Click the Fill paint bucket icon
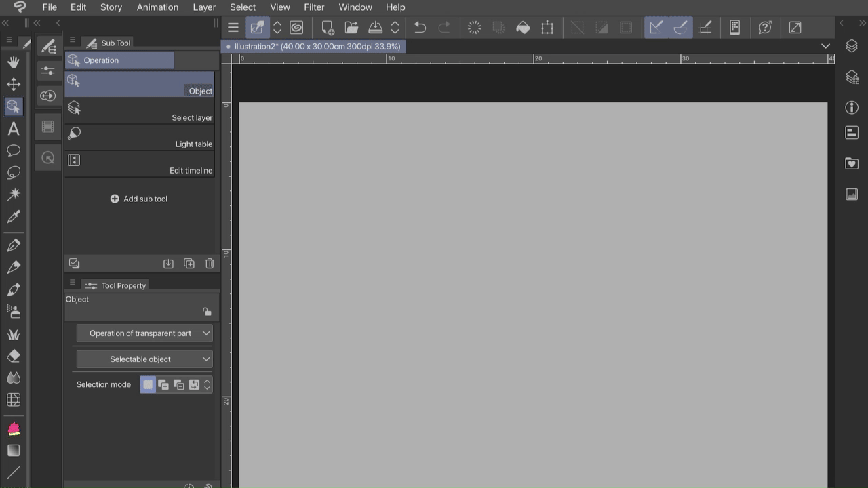 pyautogui.click(x=523, y=28)
